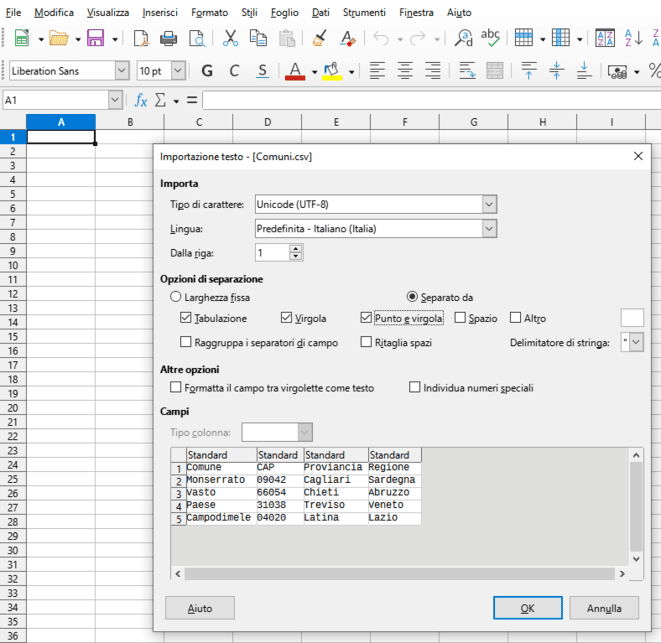This screenshot has width=661, height=643.
Task: Uncheck the Virgola separator checkbox
Action: (287, 318)
